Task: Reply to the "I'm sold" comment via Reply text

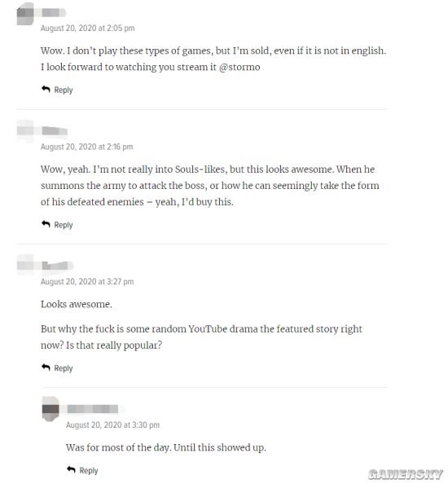Action: (x=64, y=90)
